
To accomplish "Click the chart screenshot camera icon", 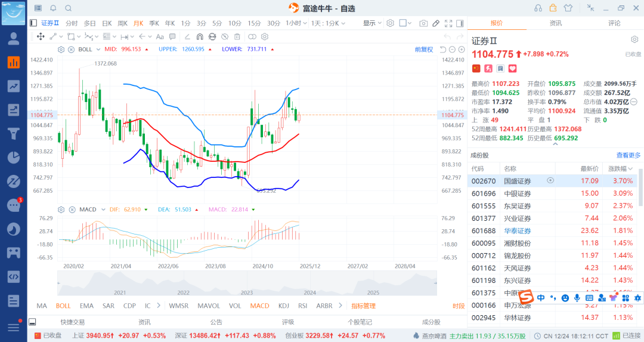I will [423, 23].
